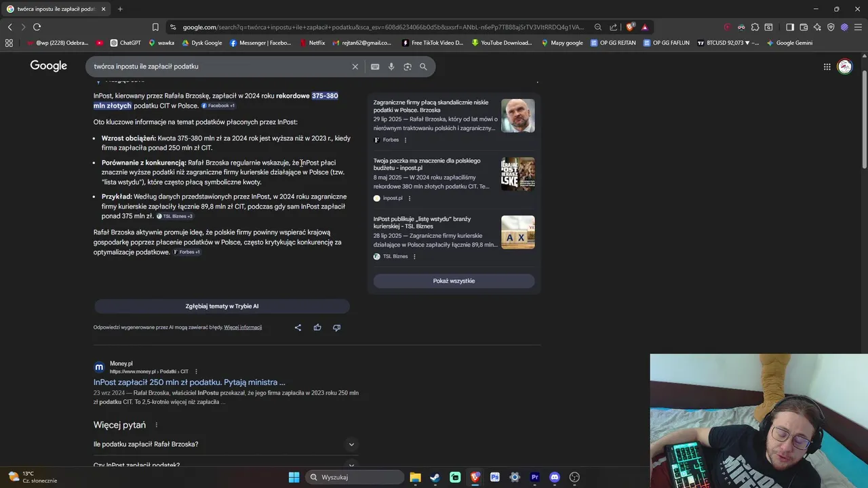Click the taskbar 'Wyszukaj' search box
Viewport: 868px width, 488px height.
tap(354, 477)
